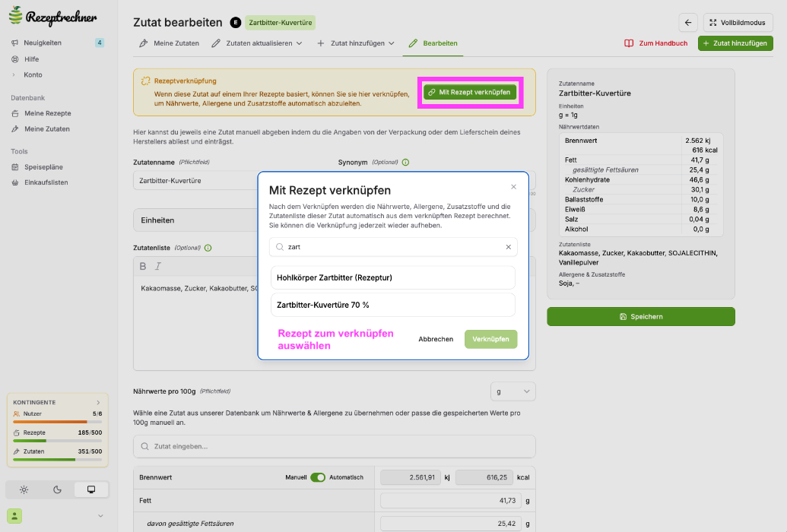The width and height of the screenshot is (787, 532).
Task: Open Meine Rezepte in the sidebar
Action: click(x=48, y=113)
